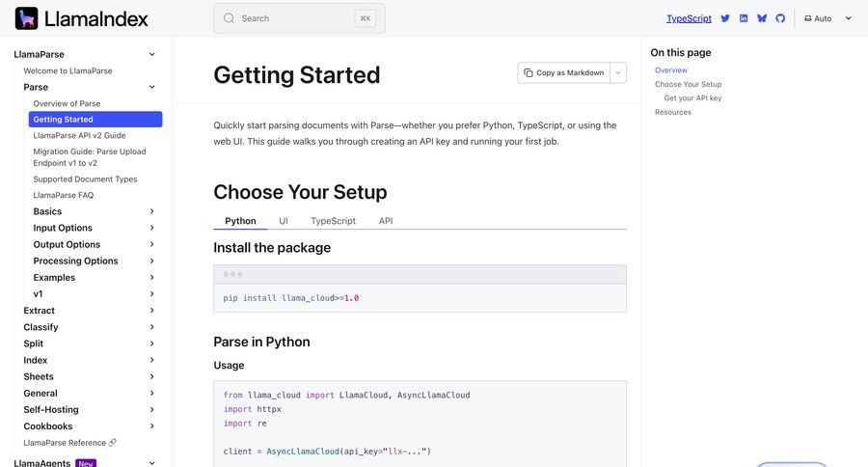868x467 pixels.
Task: Expand the Extract section
Action: point(151,311)
